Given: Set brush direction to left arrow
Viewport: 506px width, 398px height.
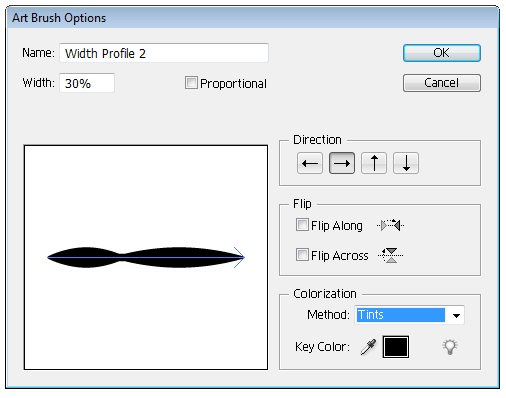Looking at the screenshot, I should (x=310, y=163).
